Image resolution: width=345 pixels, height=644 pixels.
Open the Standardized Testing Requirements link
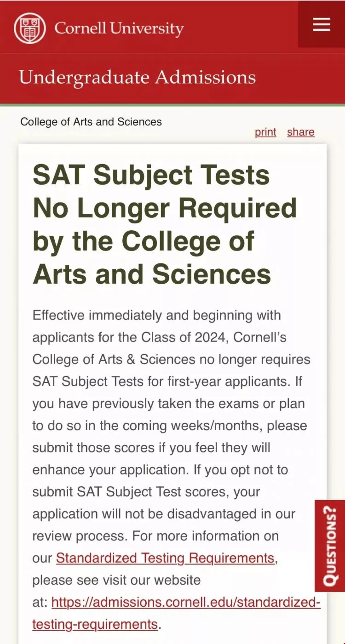[165, 558]
